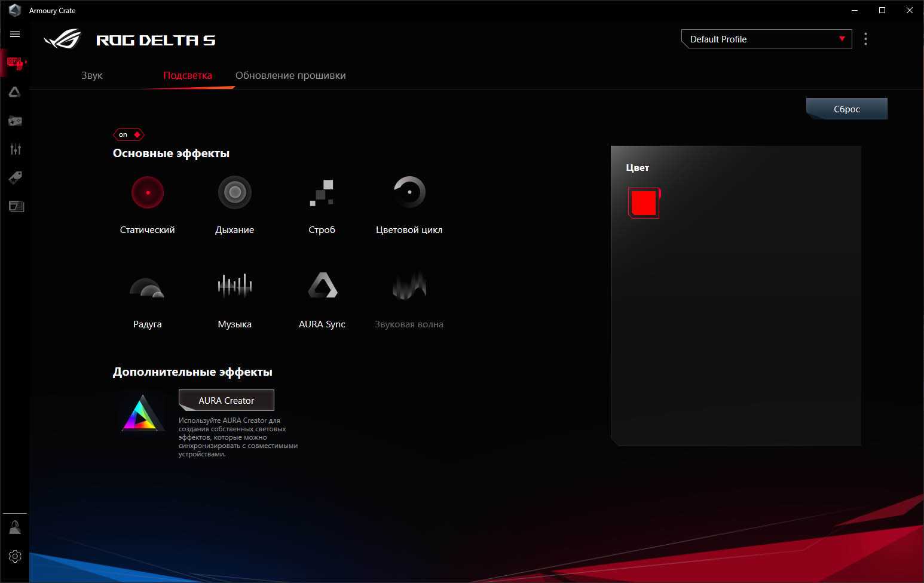Expand the Default Profile dropdown

point(766,39)
